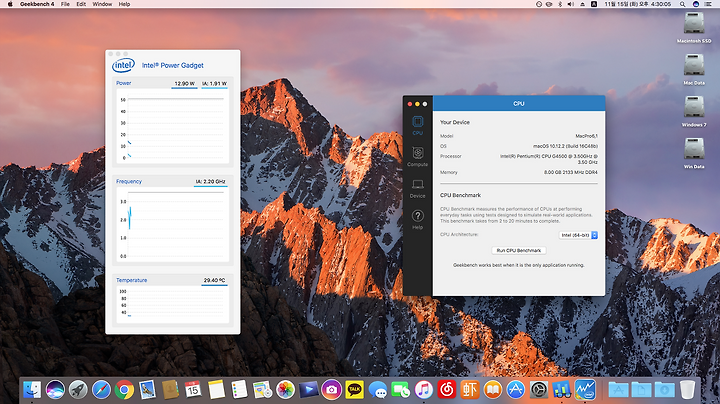Open Trash in the dock
Viewport: 720px width, 404px height.
coord(687,390)
